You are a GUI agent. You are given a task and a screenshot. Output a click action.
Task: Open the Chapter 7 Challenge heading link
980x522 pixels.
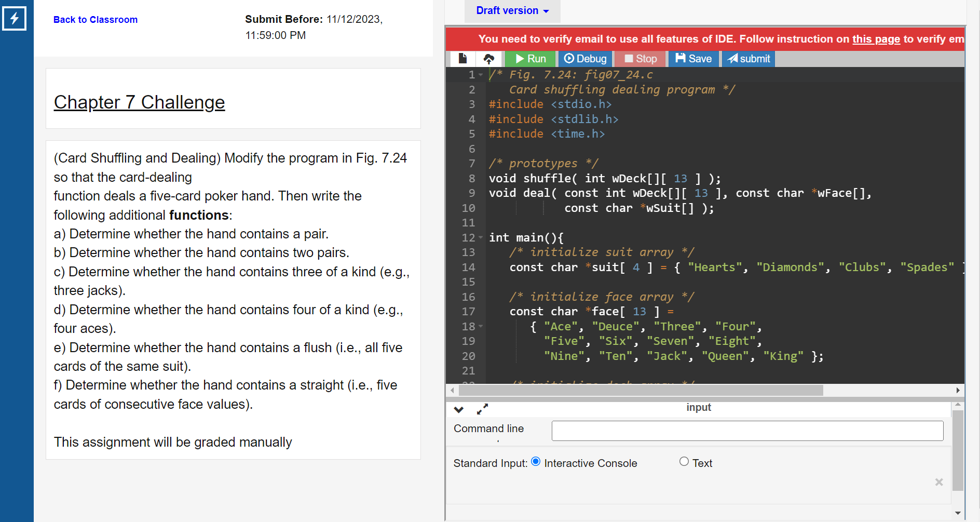139,102
